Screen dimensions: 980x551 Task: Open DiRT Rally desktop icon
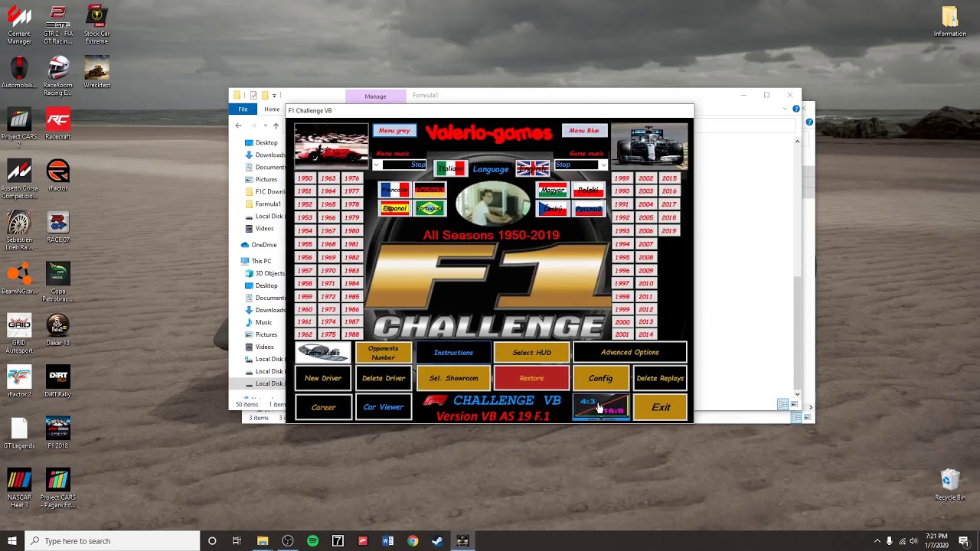pos(57,381)
